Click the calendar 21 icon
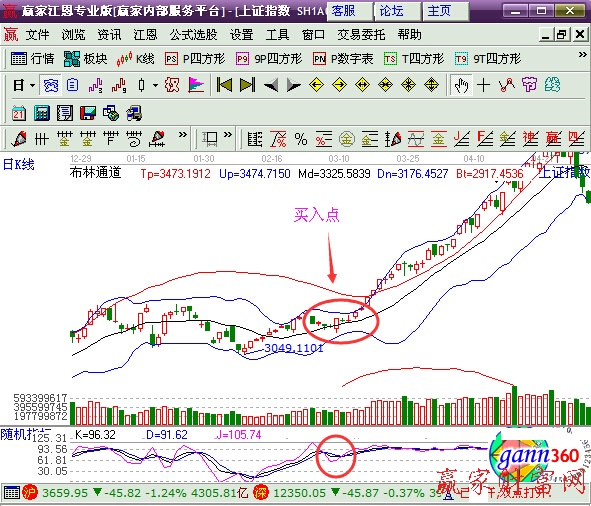Image resolution: width=591 pixels, height=506 pixels. [18, 113]
